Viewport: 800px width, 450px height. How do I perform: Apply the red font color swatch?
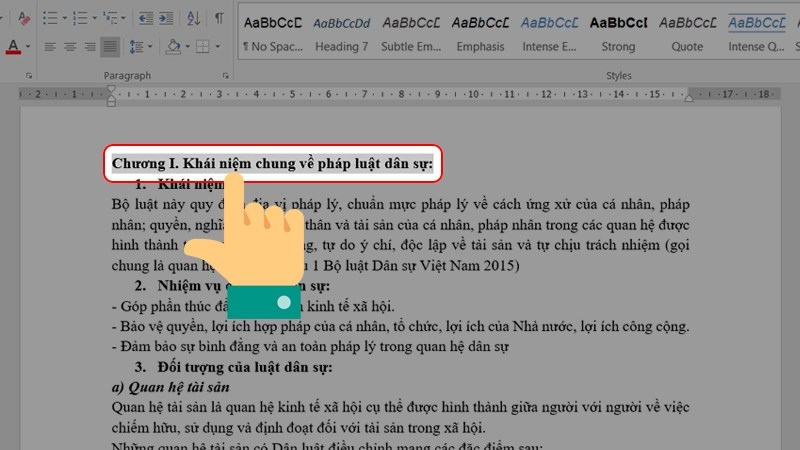pos(13,47)
